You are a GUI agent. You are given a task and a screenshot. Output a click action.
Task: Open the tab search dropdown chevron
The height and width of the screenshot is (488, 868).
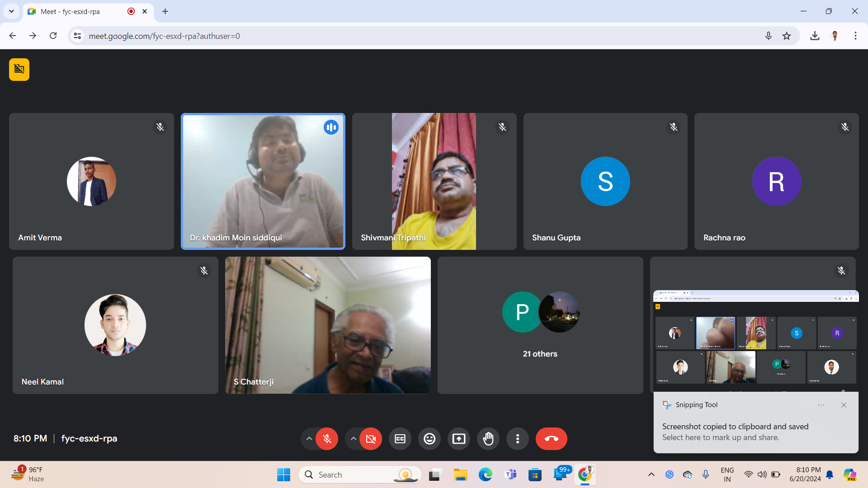pos(11,11)
